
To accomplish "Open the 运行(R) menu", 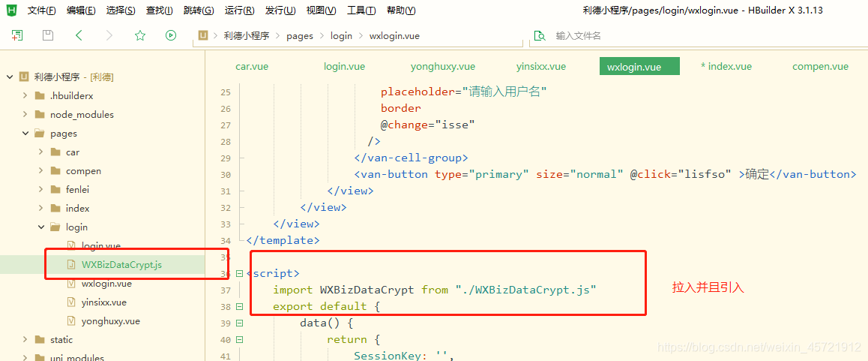I will tap(240, 11).
